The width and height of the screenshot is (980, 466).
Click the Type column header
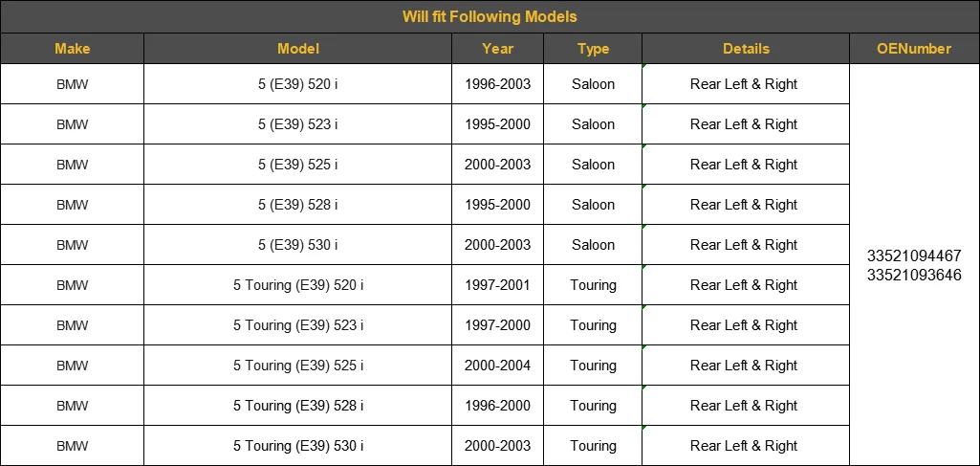click(593, 49)
